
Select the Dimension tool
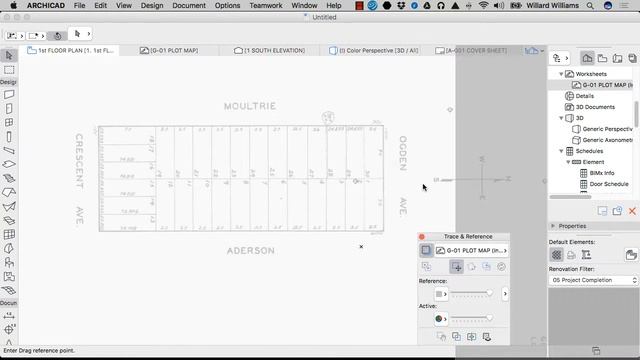[9, 316]
